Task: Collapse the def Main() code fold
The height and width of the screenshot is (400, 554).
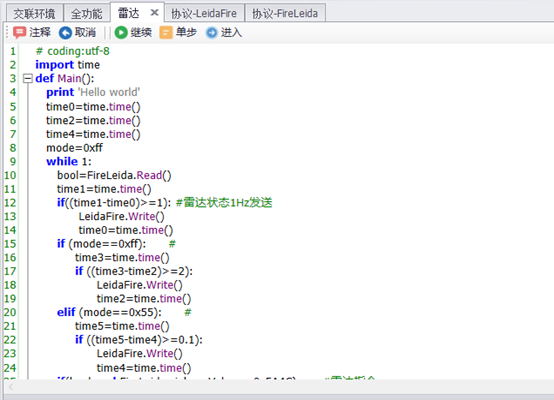Action: coord(28,78)
